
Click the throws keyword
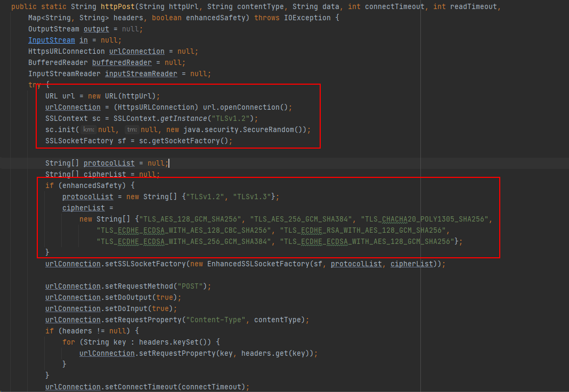pos(267,18)
